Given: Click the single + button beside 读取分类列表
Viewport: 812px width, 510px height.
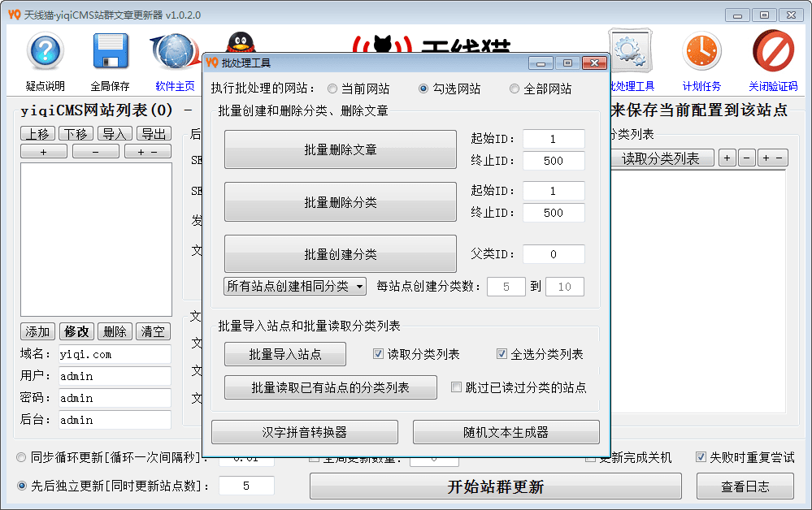Looking at the screenshot, I should (727, 158).
